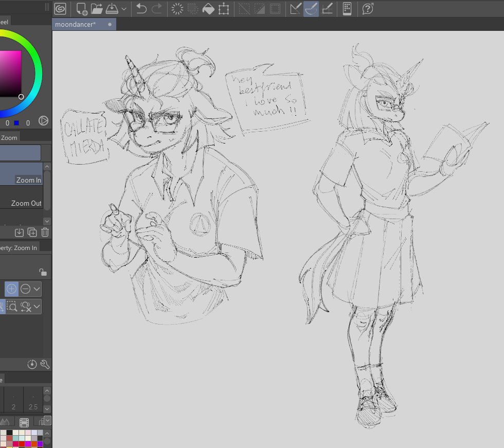
Task: Click Clear Outside Selection icon
Action: point(193,9)
